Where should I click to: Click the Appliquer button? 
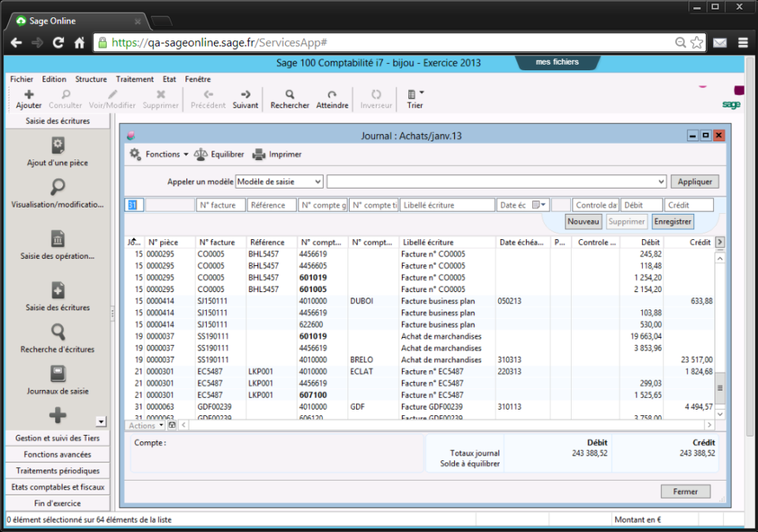[695, 182]
